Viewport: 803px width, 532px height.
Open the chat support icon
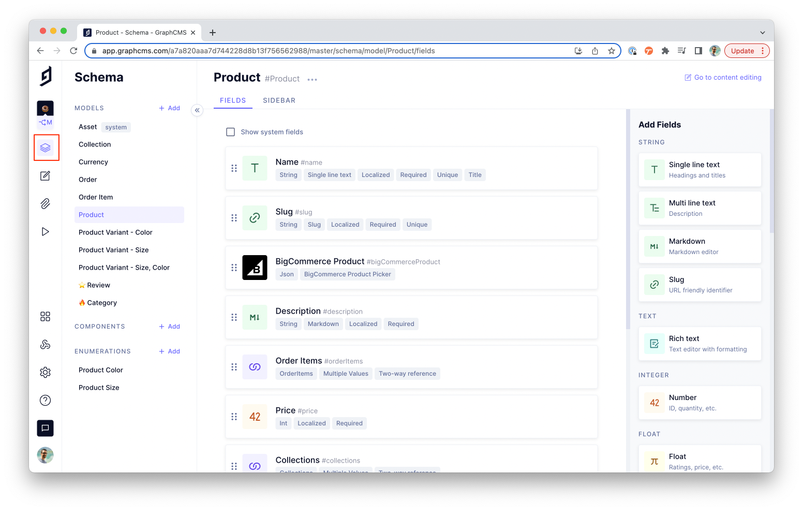pos(46,428)
